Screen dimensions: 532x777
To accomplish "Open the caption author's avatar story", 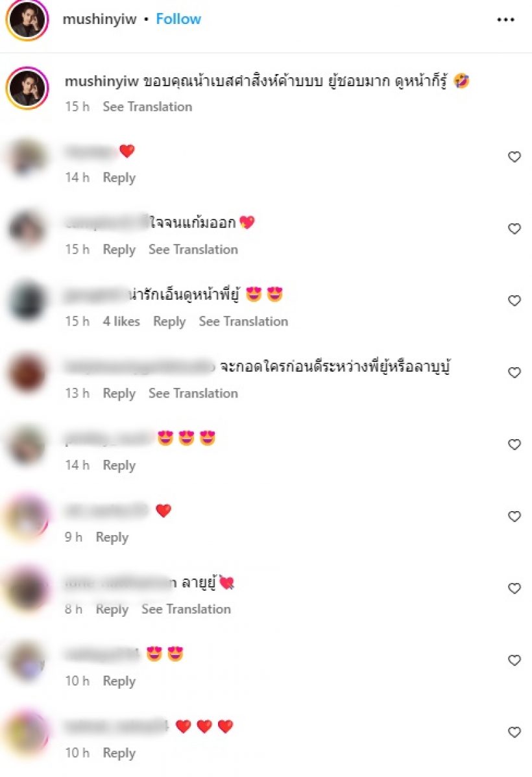I will click(27, 88).
